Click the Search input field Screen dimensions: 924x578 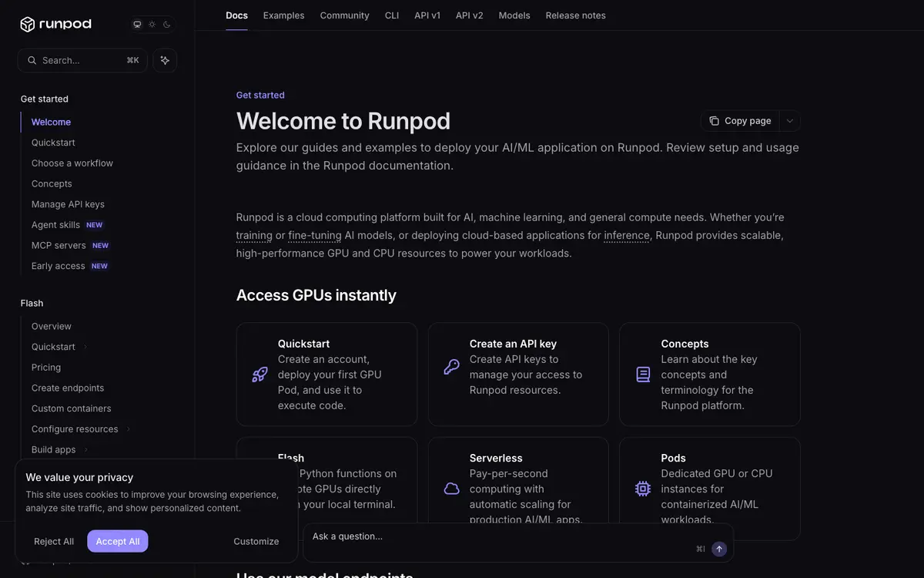click(x=82, y=60)
